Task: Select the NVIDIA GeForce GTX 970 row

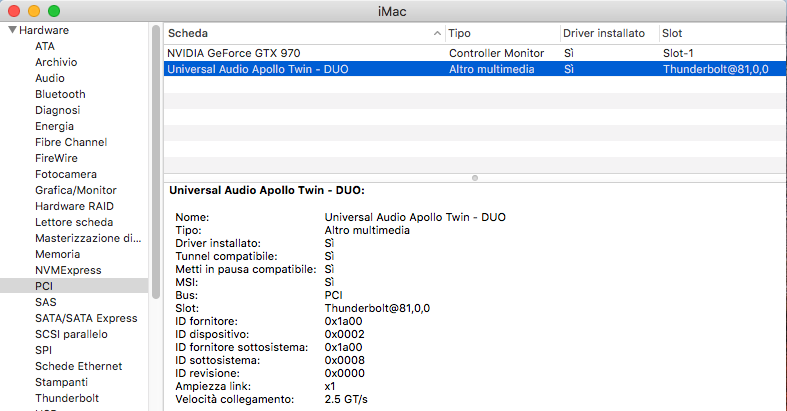Action: [x=475, y=53]
